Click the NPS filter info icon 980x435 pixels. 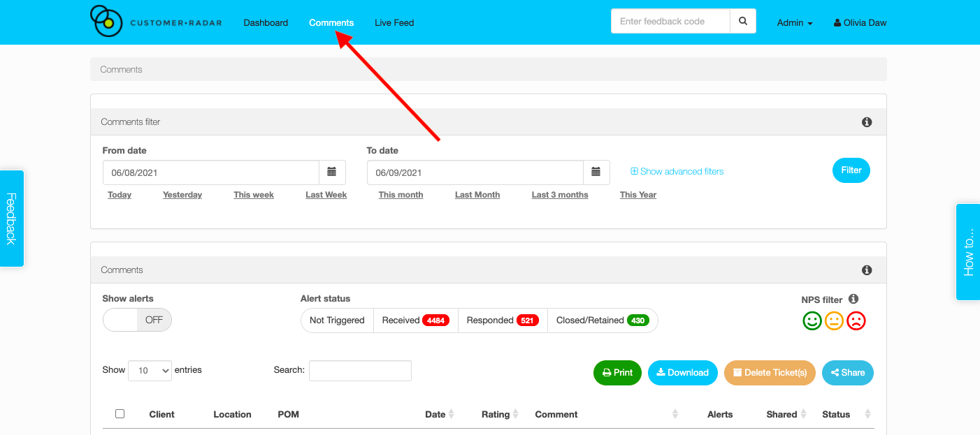click(x=853, y=299)
